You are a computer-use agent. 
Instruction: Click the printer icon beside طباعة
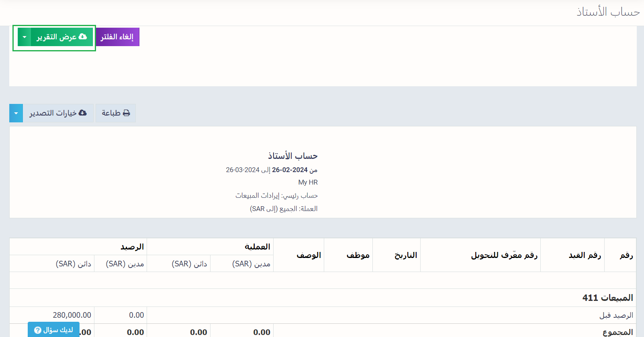(x=126, y=113)
